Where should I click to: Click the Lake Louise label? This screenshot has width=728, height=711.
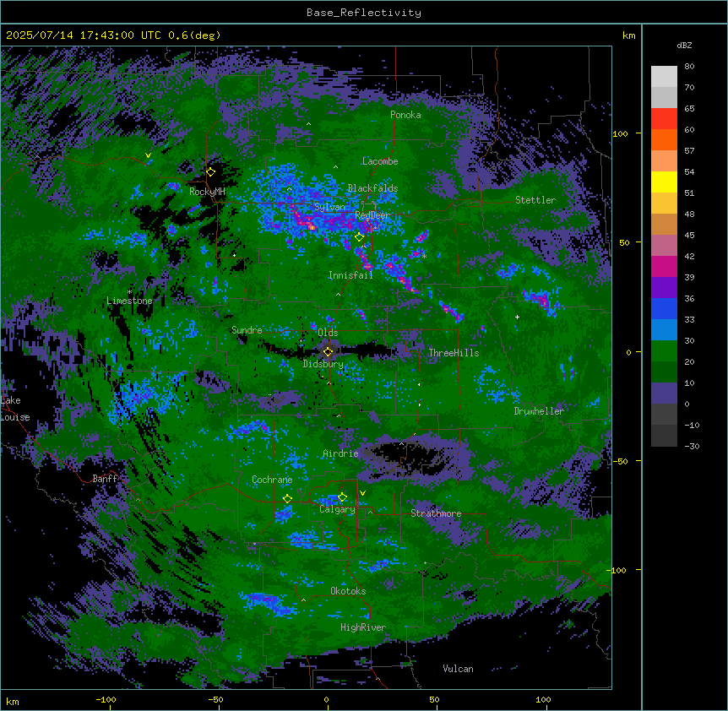tap(14, 409)
